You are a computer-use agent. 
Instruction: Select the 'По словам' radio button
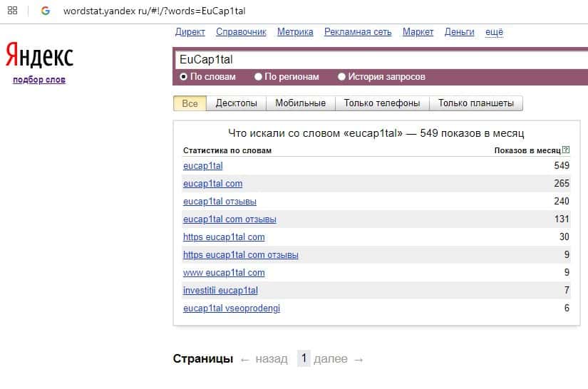(183, 77)
